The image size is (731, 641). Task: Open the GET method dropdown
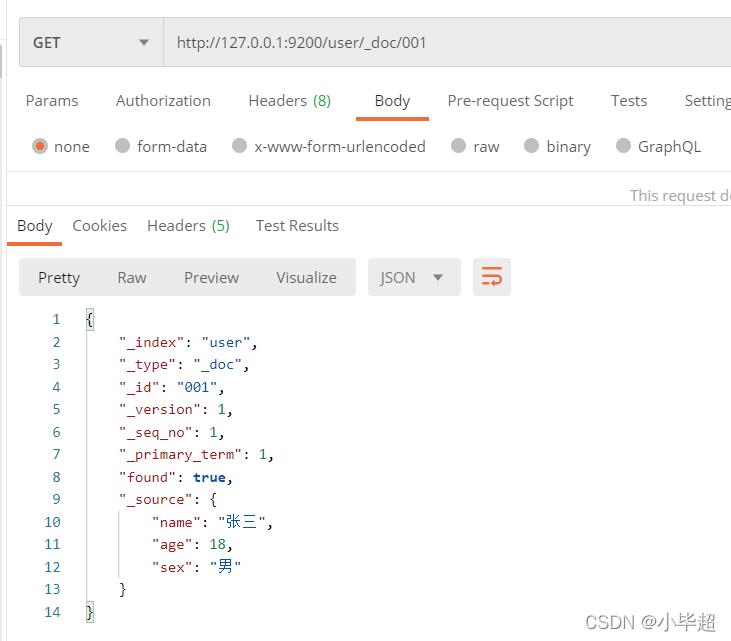coord(91,42)
